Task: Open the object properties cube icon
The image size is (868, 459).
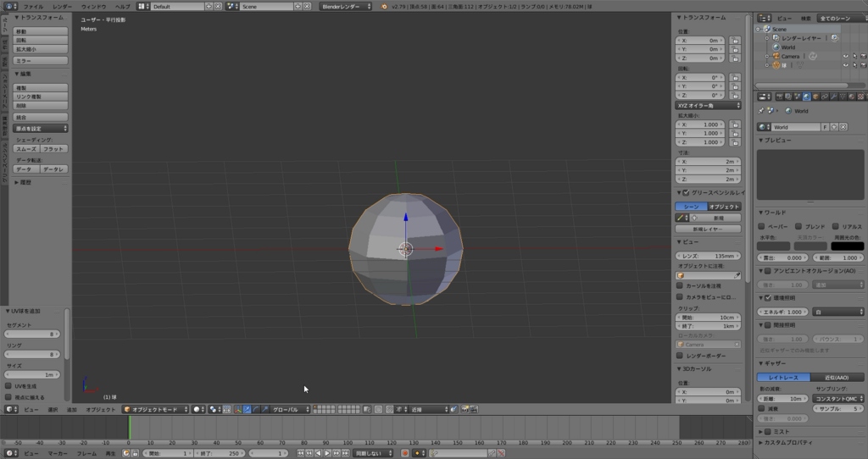Action: 815,97
